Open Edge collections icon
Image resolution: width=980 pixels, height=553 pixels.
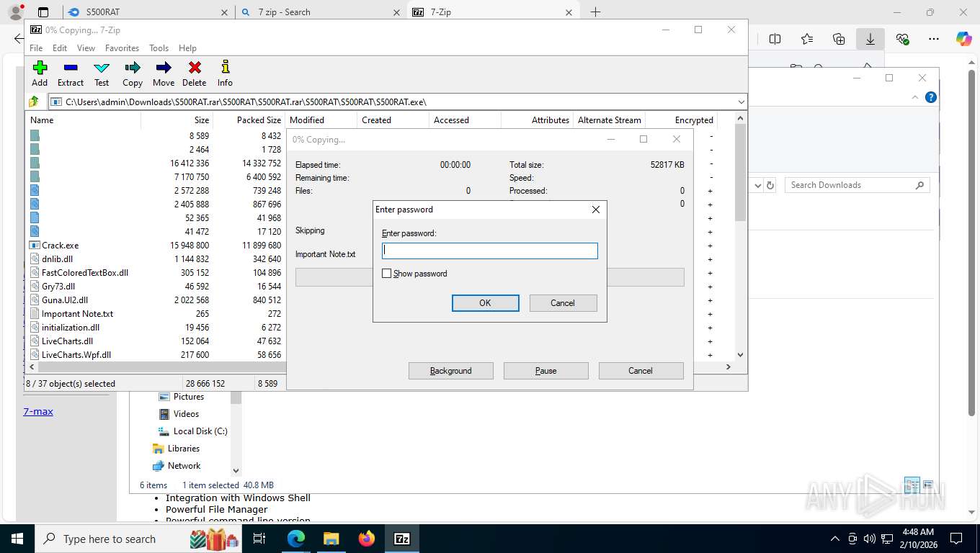(839, 39)
